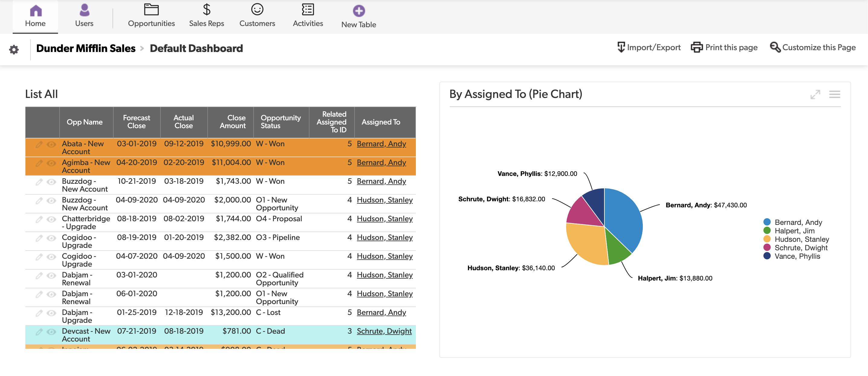Toggle the Hudson, Stanley yellow legend swatch
Viewport: 868px width, 376px height.
tap(767, 239)
